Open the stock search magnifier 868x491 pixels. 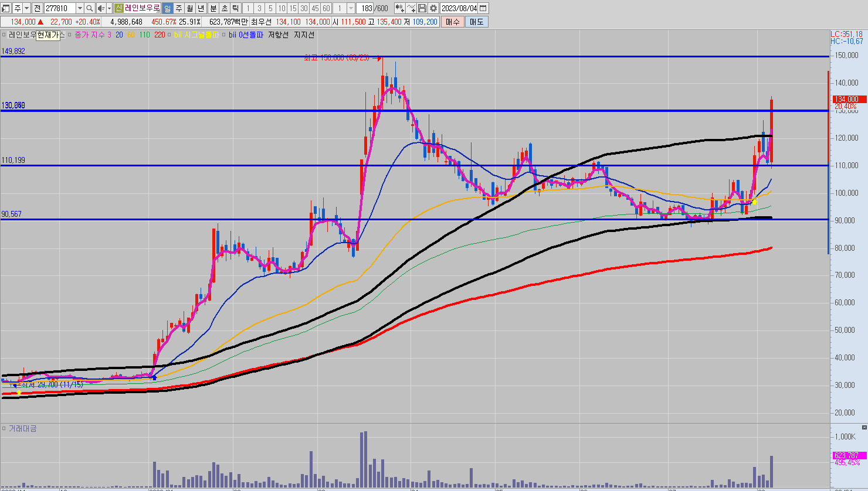[x=89, y=8]
